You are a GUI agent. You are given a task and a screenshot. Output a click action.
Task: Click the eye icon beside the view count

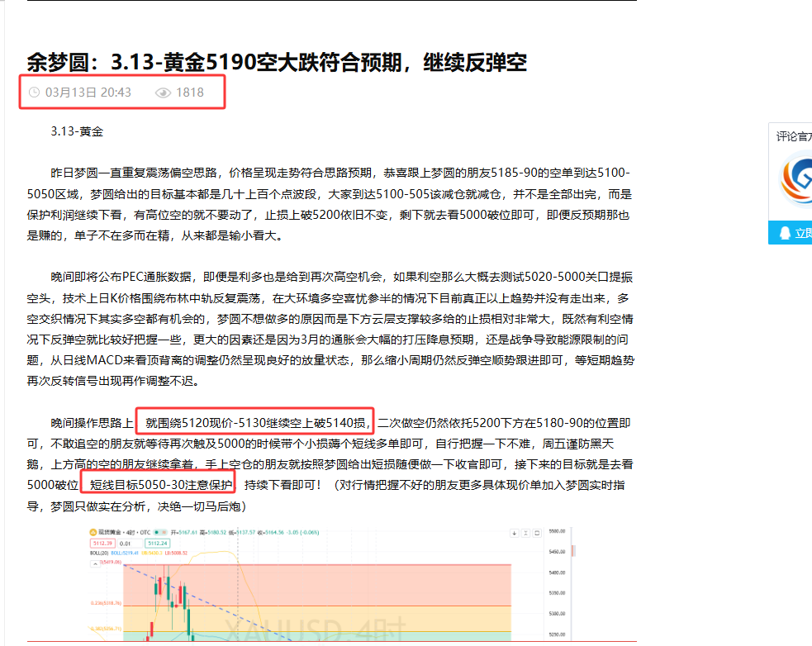pyautogui.click(x=163, y=93)
